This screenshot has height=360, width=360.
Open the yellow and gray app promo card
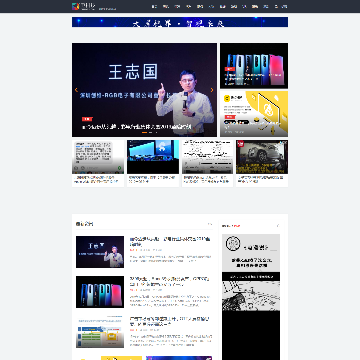[254, 114]
